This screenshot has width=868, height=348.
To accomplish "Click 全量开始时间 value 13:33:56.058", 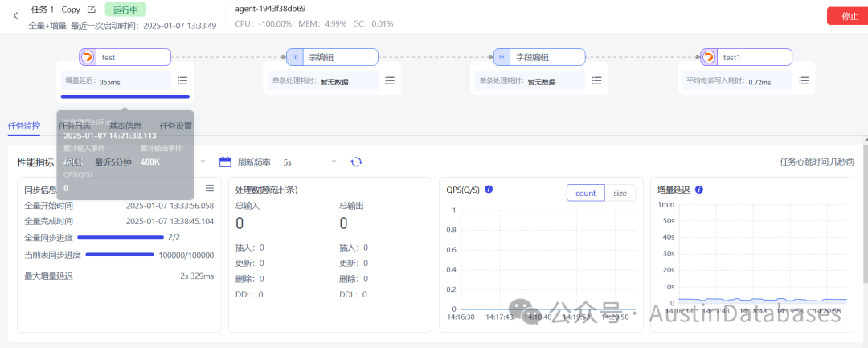I will (170, 205).
